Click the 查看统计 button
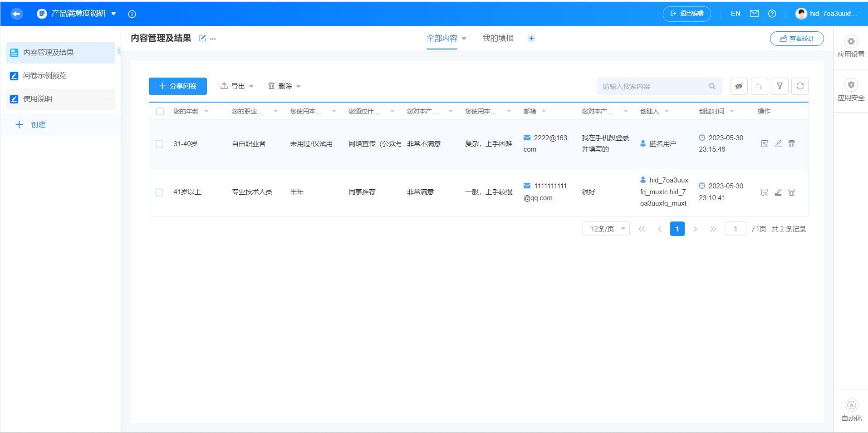Viewport: 868px width, 433px height. [x=797, y=39]
